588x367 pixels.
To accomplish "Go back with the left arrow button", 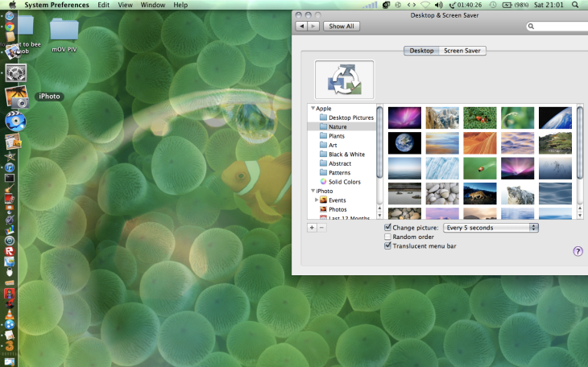I will point(302,27).
